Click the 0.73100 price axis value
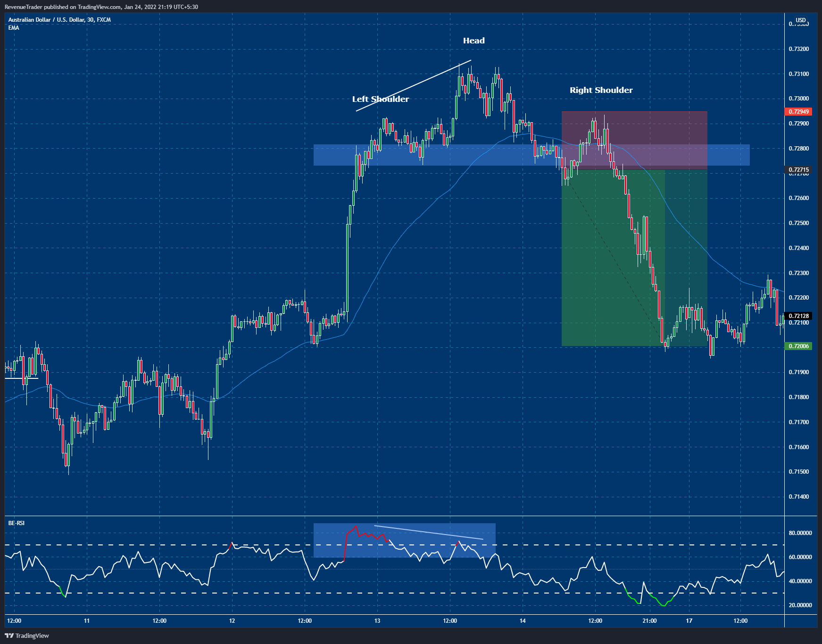This screenshot has height=644, width=822. pyautogui.click(x=799, y=74)
